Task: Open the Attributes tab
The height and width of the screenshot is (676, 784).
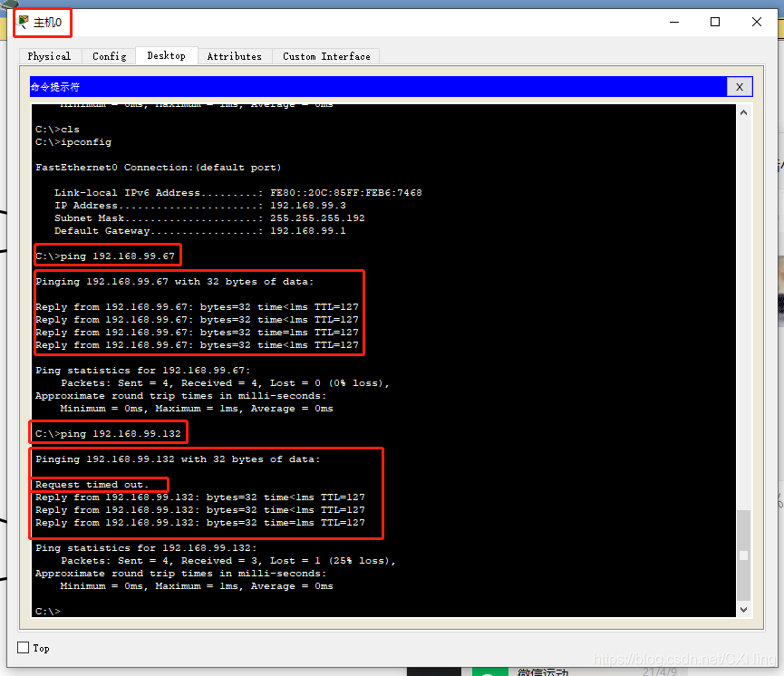Action: pos(234,56)
